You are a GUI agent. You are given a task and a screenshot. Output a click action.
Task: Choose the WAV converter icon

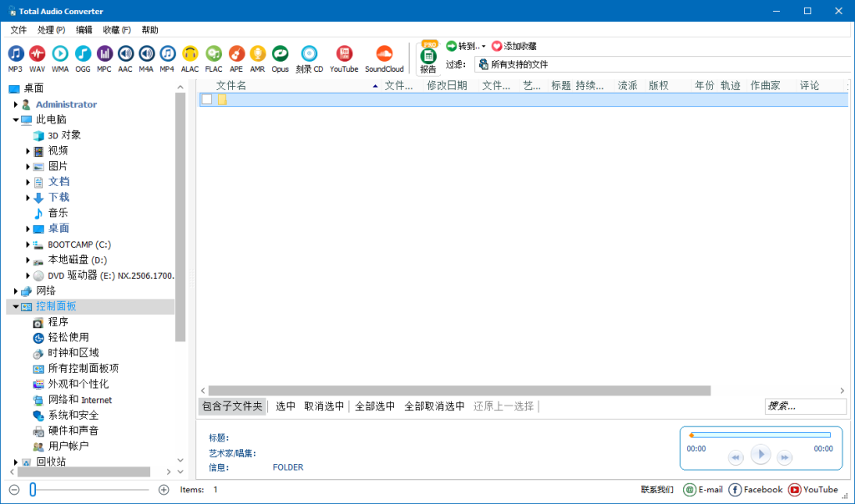coord(37,58)
